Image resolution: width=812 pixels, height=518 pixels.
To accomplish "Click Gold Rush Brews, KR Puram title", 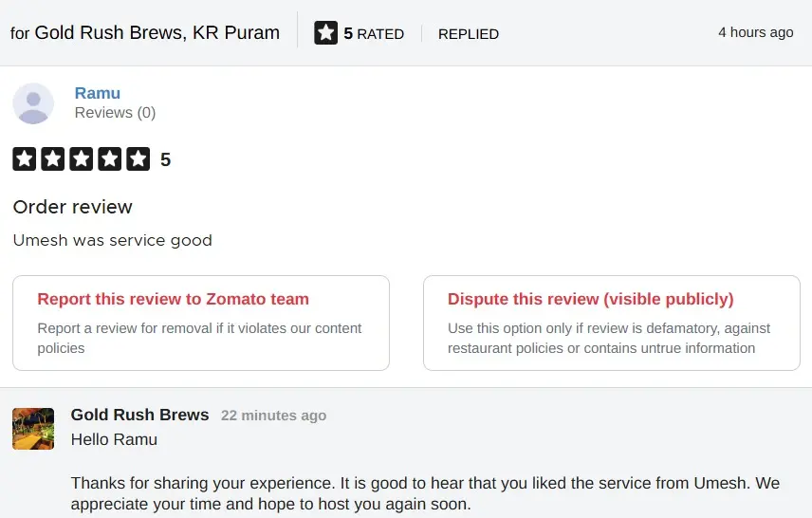I will coord(157,33).
